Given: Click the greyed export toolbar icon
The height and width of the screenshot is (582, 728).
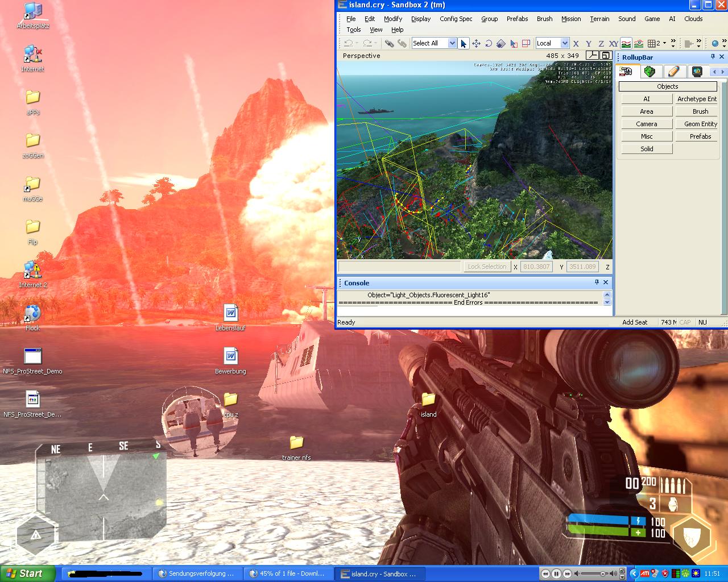Looking at the screenshot, I should coord(689,43).
